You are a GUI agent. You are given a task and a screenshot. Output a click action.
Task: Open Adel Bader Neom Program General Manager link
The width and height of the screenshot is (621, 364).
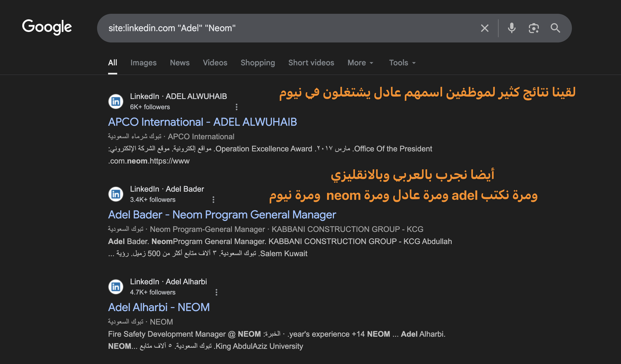pyautogui.click(x=222, y=215)
